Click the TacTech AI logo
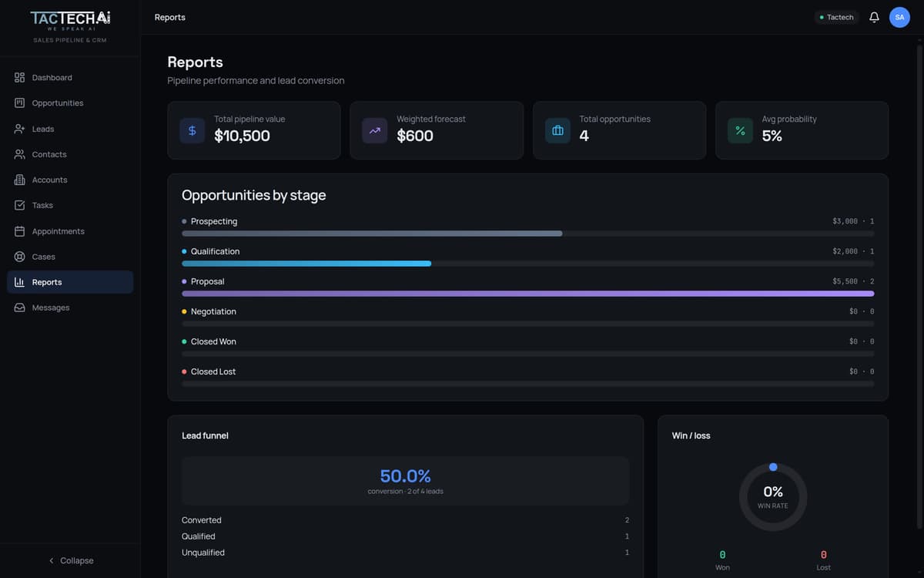This screenshot has height=578, width=924. 70,21
